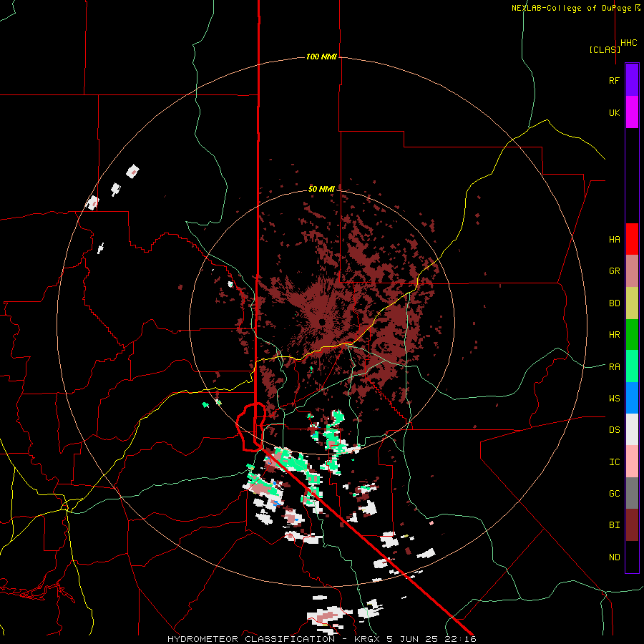Click the GR legend label
The image size is (644, 644).
[614, 271]
